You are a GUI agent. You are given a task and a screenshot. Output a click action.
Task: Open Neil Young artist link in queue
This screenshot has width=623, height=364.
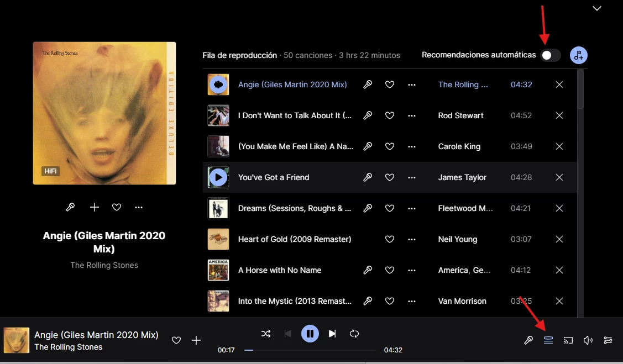(x=458, y=239)
